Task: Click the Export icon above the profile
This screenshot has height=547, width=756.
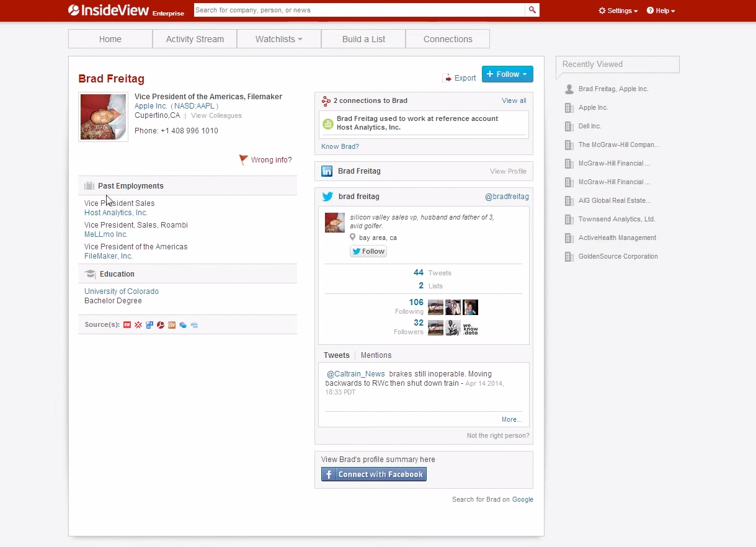Action: click(x=448, y=78)
